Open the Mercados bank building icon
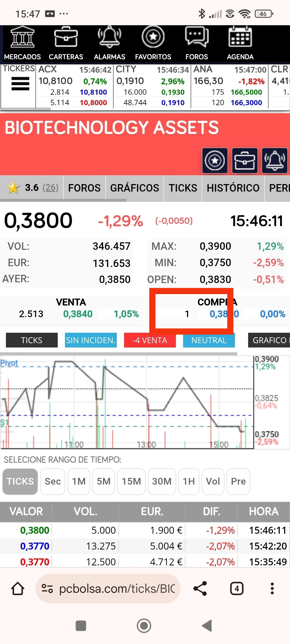 point(23,37)
